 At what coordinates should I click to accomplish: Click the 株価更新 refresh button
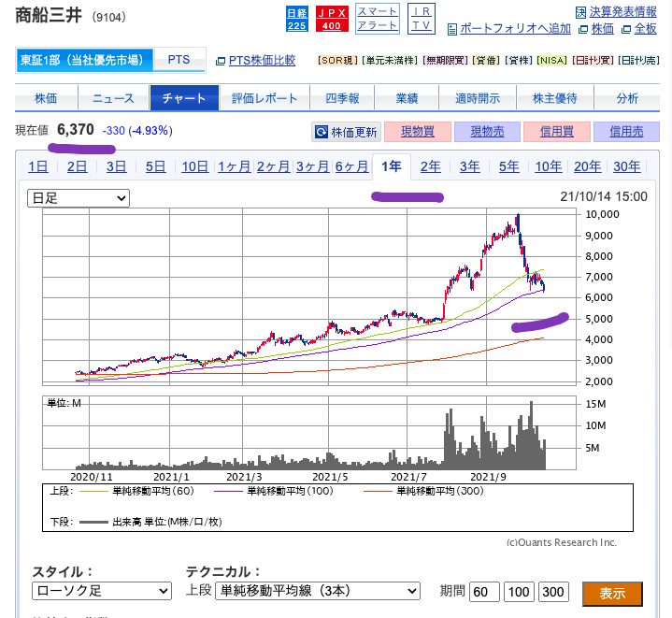click(x=346, y=132)
